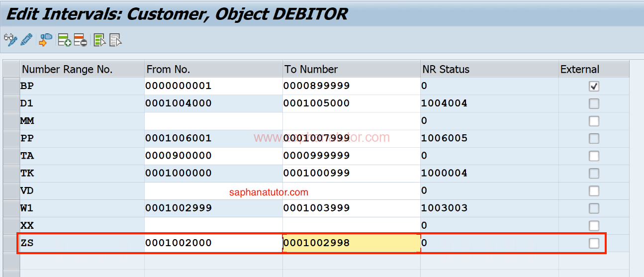Click the 'External' column header
The image size is (644, 277).
click(x=594, y=69)
